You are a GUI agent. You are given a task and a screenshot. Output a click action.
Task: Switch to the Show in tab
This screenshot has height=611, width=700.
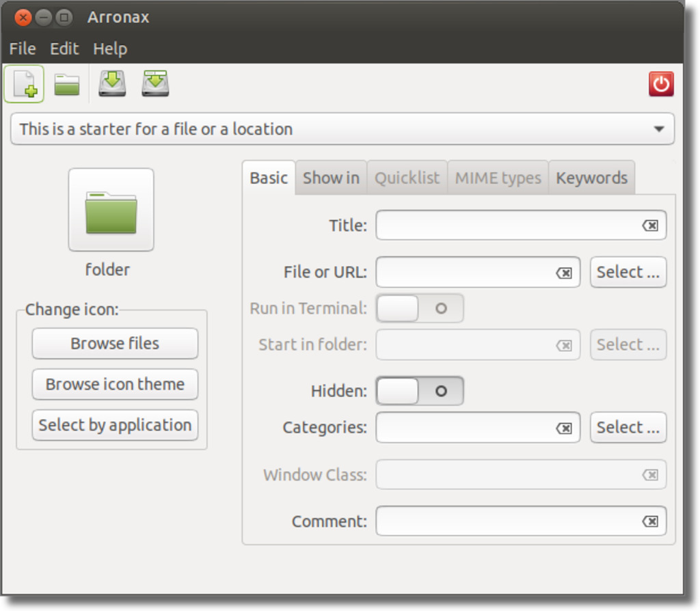331,178
